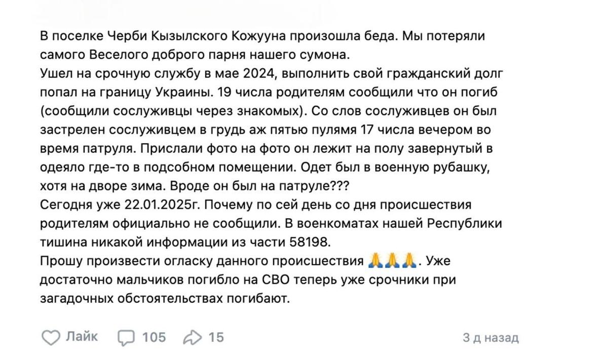608x364 pixels.
Task: Click the second praying hands emoji
Action: click(392, 260)
